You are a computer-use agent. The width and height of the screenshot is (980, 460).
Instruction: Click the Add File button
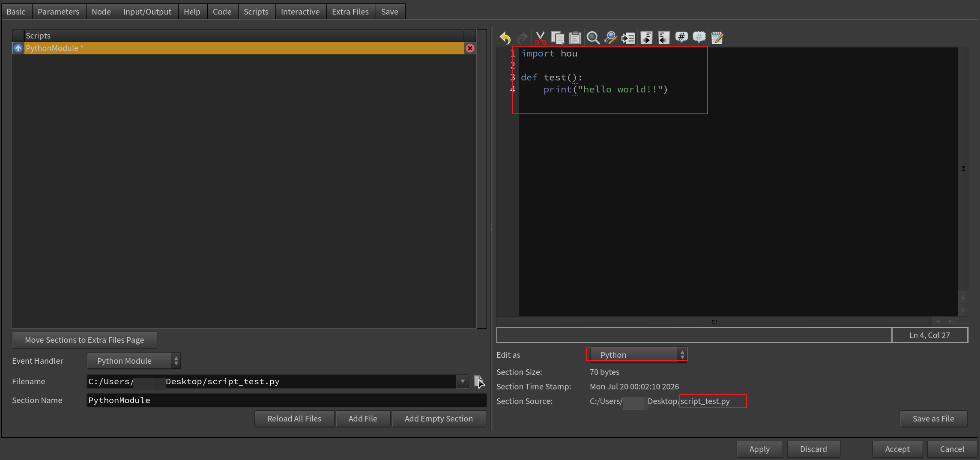click(363, 418)
